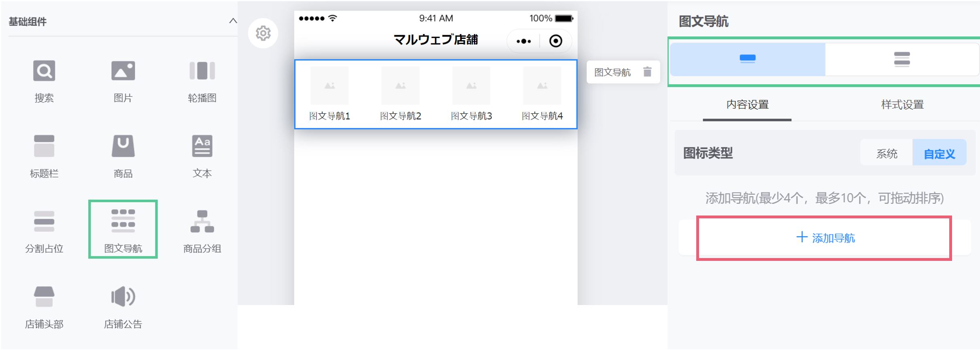Select the 图文导航 component in the component list

[x=123, y=230]
